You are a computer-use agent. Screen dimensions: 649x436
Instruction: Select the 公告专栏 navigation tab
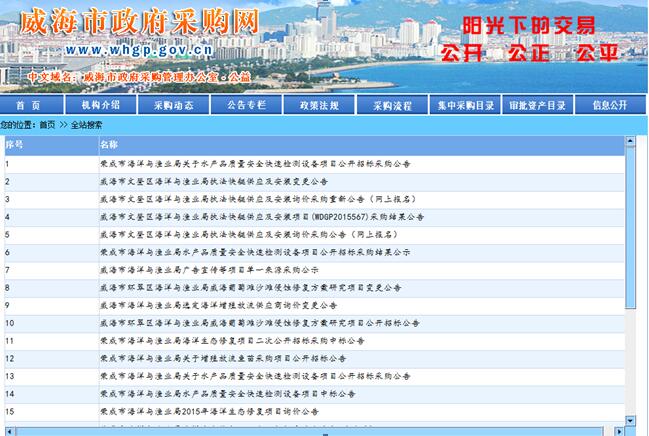246,104
